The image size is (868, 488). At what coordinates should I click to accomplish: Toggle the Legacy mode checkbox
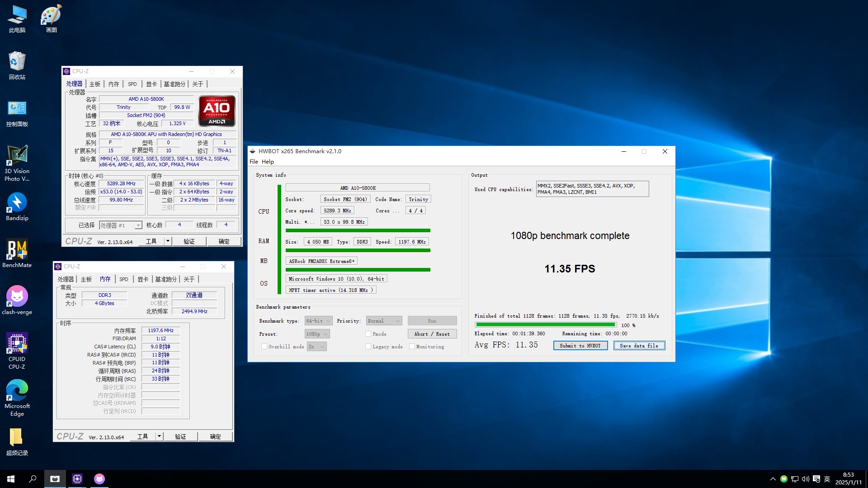coord(368,347)
